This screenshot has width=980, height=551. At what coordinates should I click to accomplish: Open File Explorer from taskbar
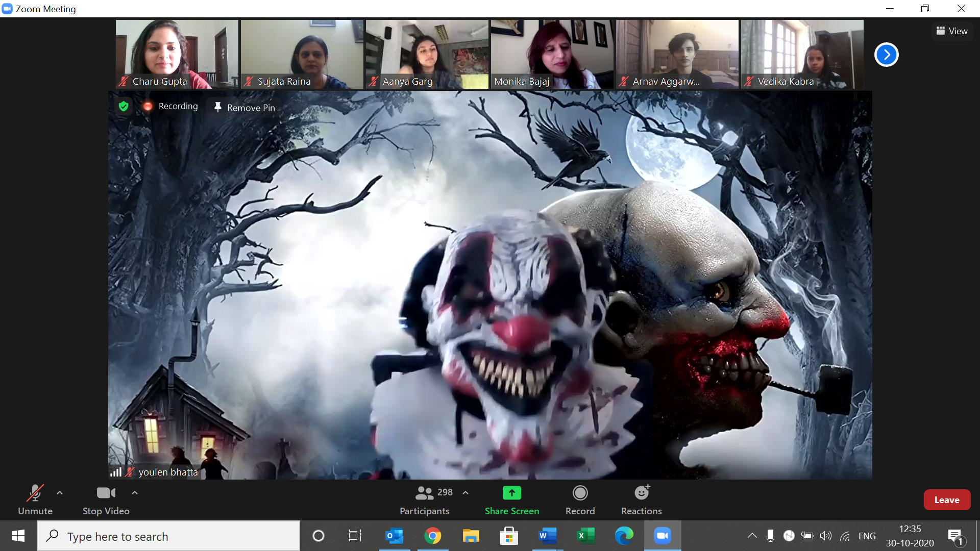(x=471, y=536)
